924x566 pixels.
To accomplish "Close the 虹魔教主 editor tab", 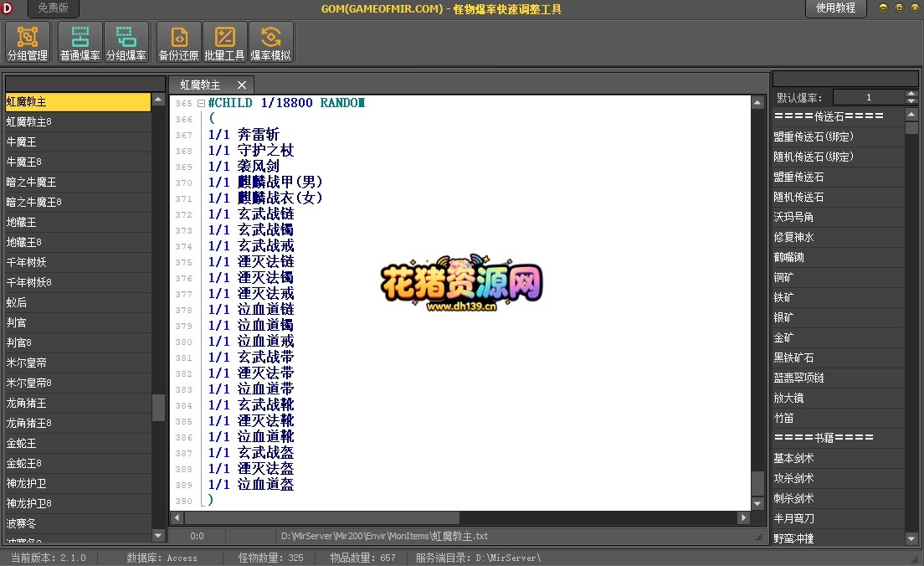I will [x=242, y=85].
